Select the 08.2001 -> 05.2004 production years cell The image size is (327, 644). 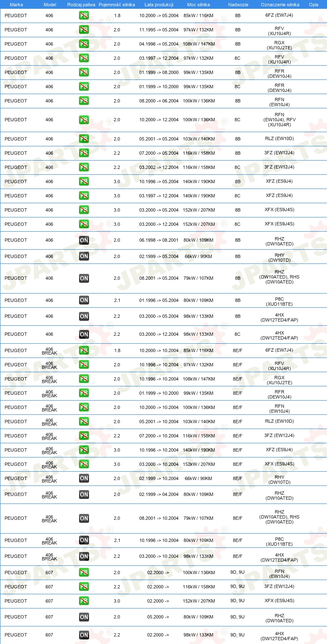pos(159,278)
